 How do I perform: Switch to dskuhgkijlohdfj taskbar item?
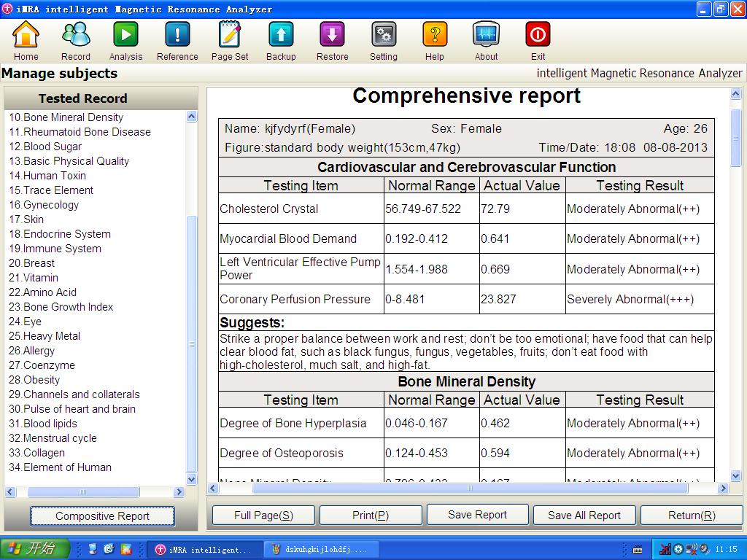click(321, 550)
